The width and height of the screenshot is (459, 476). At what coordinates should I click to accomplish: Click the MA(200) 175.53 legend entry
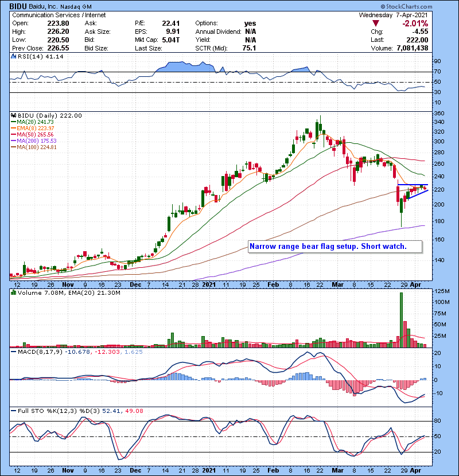coord(34,141)
